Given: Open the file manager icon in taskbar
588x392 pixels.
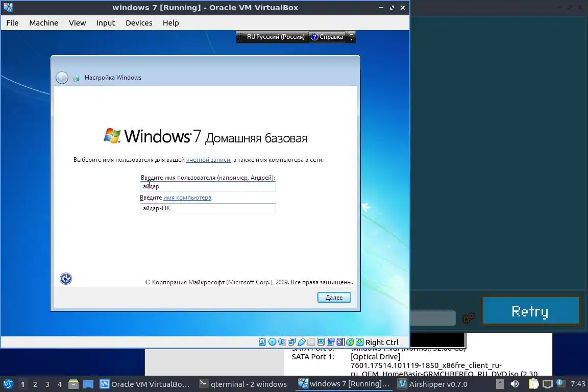Looking at the screenshot, I should coord(73,384).
